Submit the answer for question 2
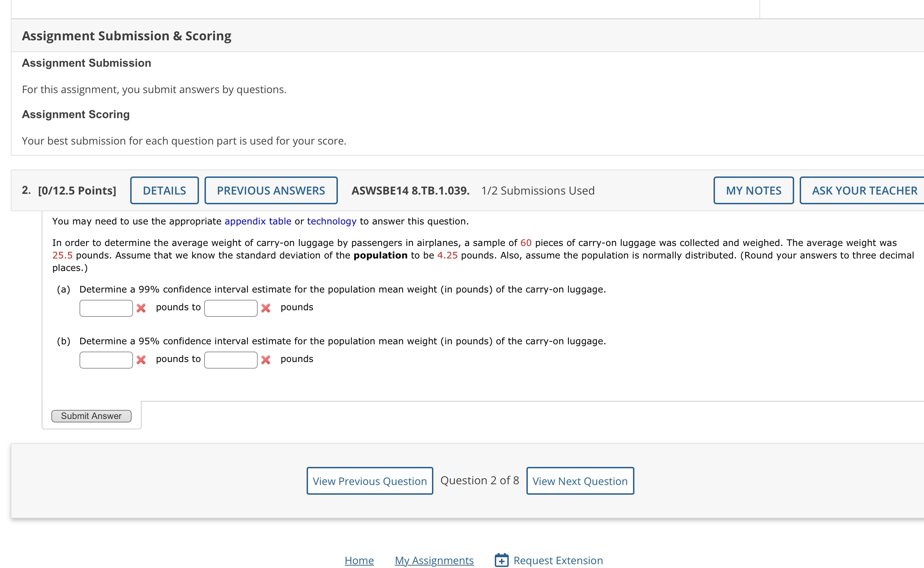 coord(91,416)
